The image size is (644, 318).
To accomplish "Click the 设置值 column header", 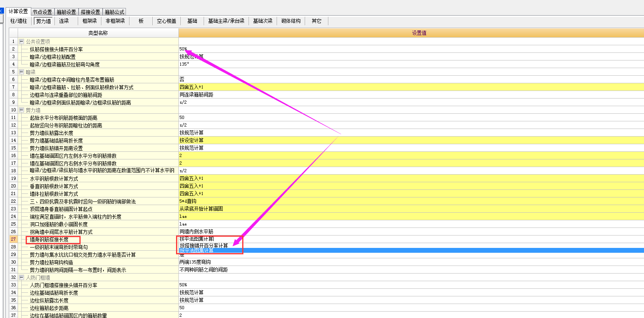I will click(411, 33).
